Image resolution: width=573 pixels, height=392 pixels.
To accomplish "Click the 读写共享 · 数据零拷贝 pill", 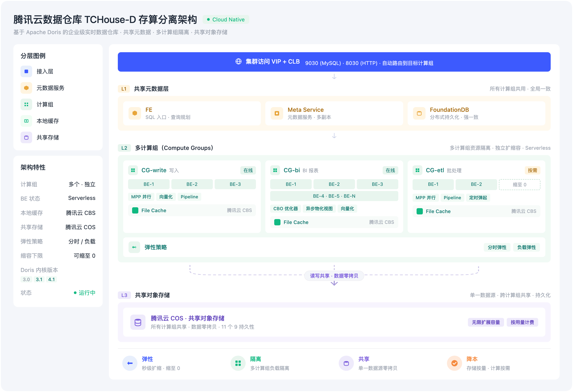I will pos(334,276).
